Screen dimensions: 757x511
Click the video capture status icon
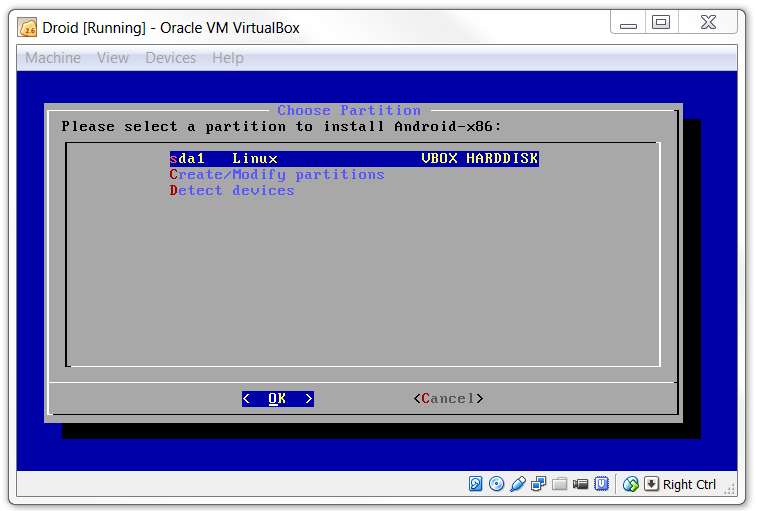580,483
